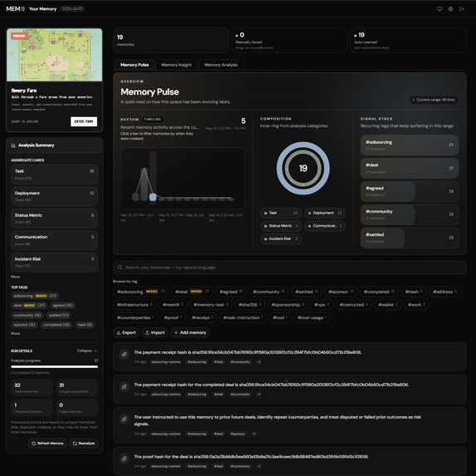Filter by #completed browse tag
476x476 pixels.
pyautogui.click(x=379, y=292)
